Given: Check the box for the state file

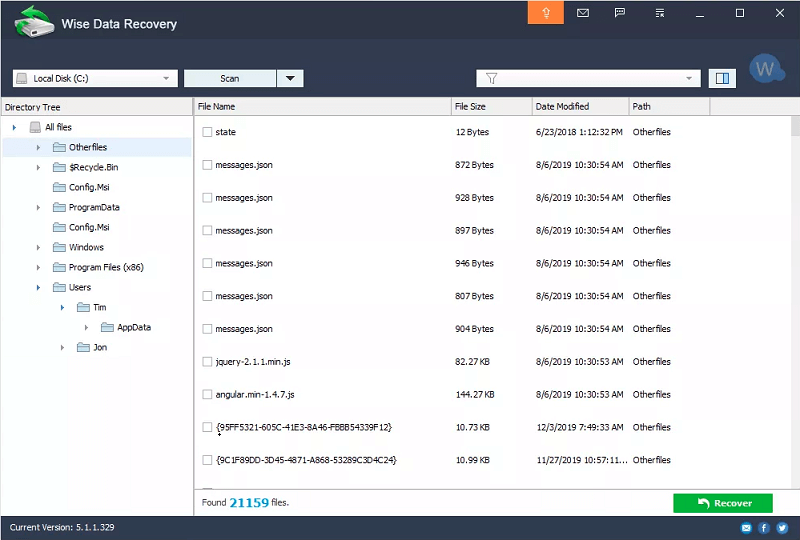Looking at the screenshot, I should click(207, 132).
